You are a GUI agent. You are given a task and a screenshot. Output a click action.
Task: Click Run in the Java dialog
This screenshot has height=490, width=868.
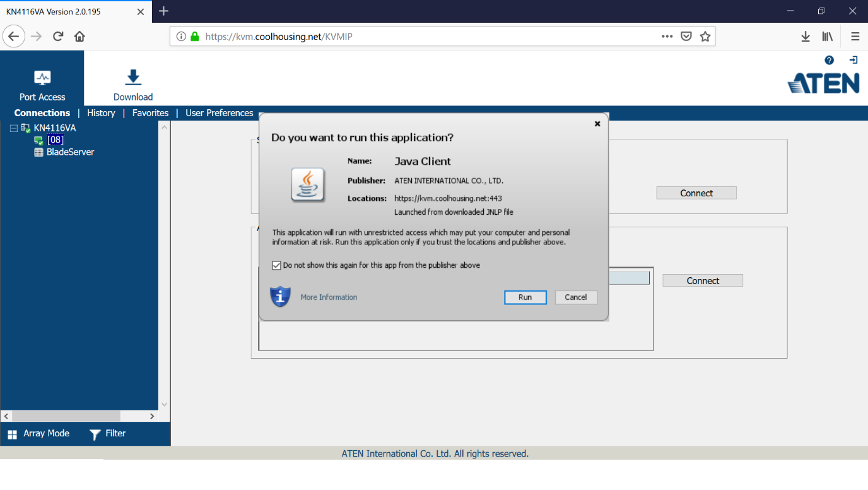pyautogui.click(x=525, y=297)
